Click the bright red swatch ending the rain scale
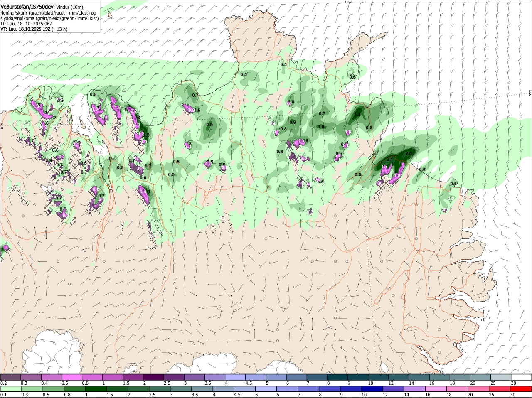The width and height of the screenshot is (532, 398). (521, 389)
